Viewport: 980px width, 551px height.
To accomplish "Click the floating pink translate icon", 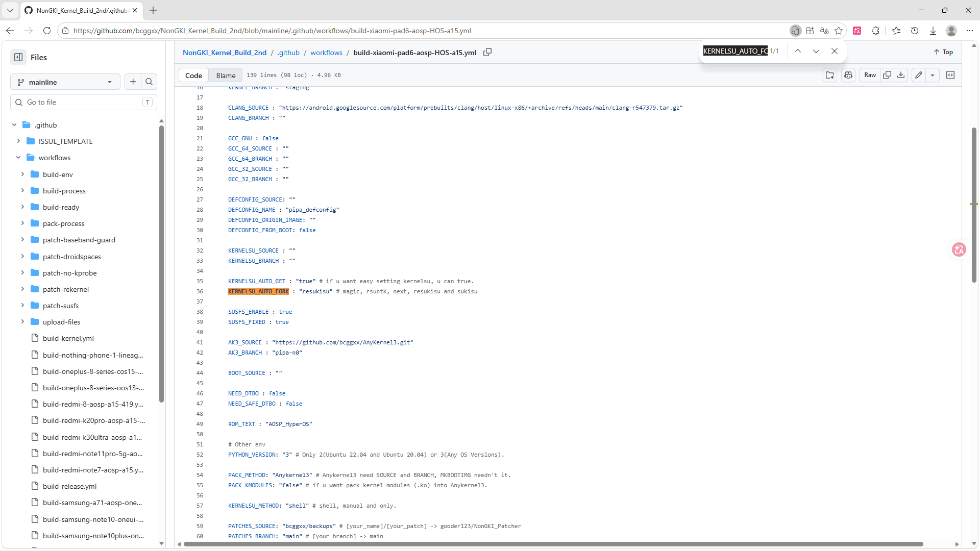I will point(959,249).
